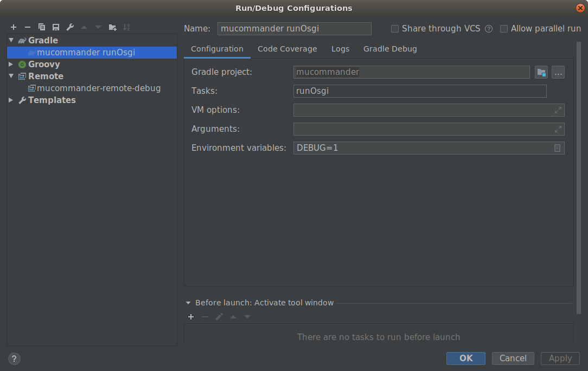The width and height of the screenshot is (588, 371).
Task: Open the Logs tab
Action: pyautogui.click(x=340, y=49)
